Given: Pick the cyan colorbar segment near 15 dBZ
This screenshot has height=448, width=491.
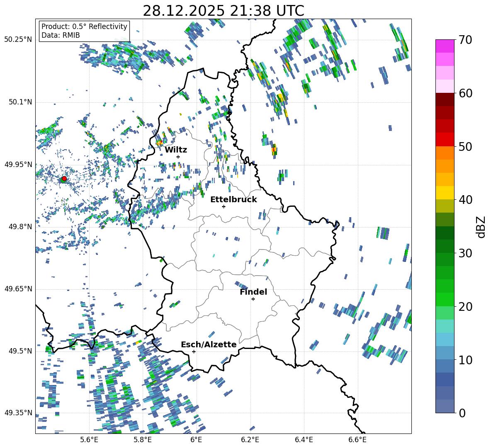Looking at the screenshot, I should tap(445, 326).
